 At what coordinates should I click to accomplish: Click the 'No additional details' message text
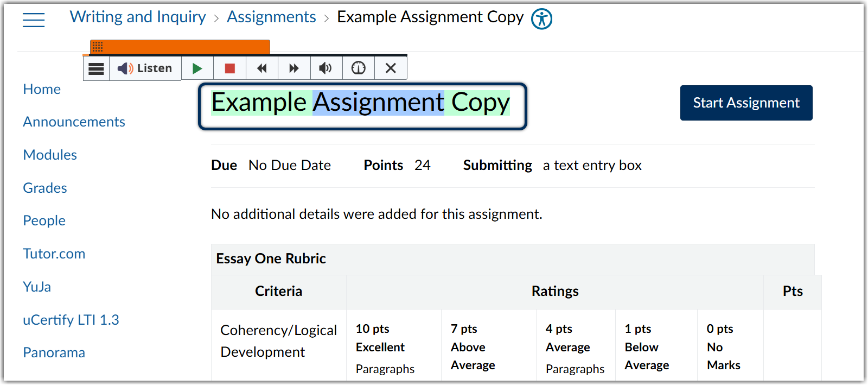pyautogui.click(x=376, y=214)
